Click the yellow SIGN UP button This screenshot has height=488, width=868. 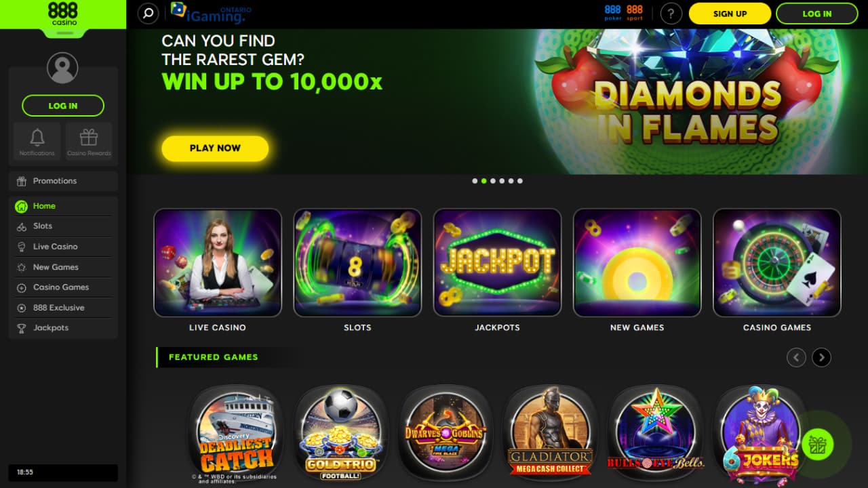point(730,14)
